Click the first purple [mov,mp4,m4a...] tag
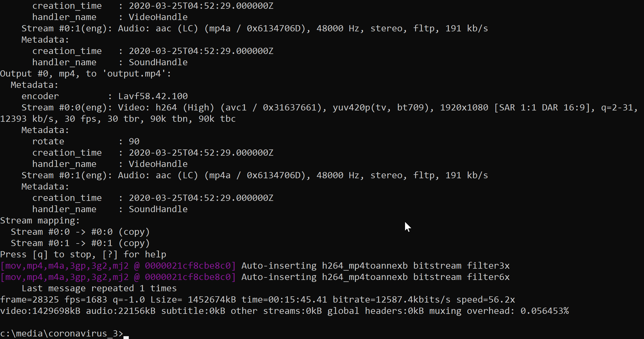The height and width of the screenshot is (339, 644). point(118,266)
